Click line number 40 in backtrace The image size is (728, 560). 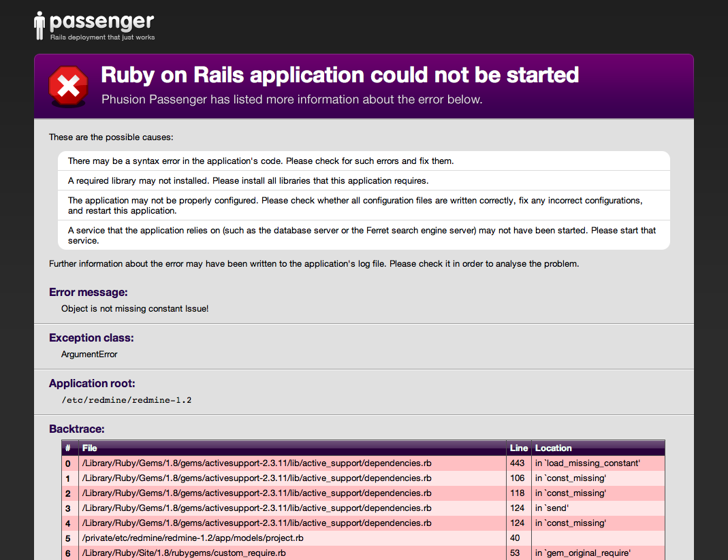[515, 538]
